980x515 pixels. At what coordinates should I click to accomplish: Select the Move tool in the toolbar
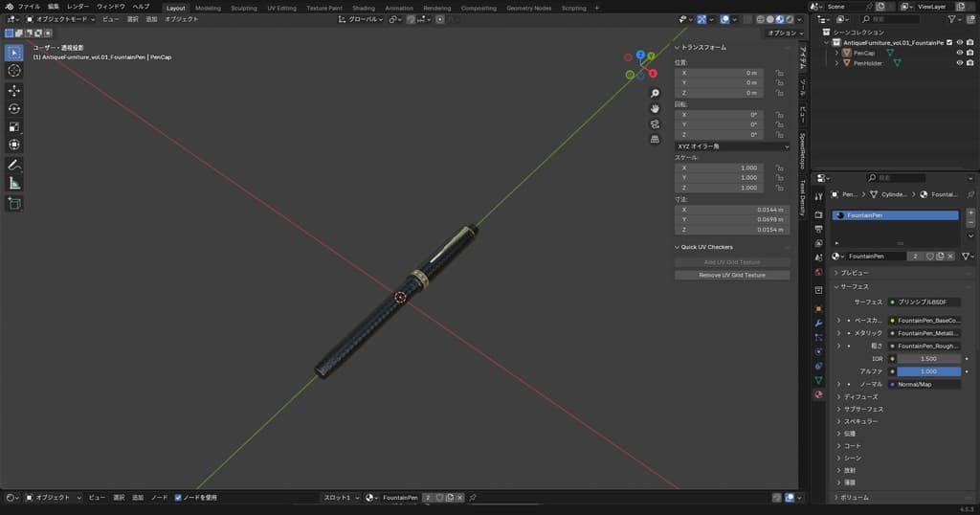click(14, 90)
